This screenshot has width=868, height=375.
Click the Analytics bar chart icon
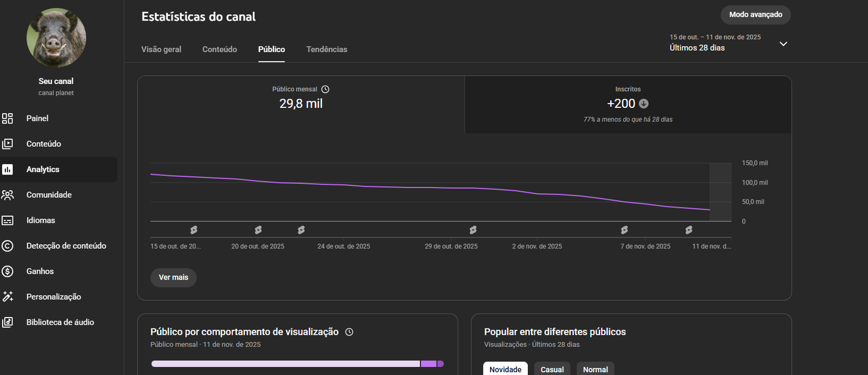click(8, 169)
